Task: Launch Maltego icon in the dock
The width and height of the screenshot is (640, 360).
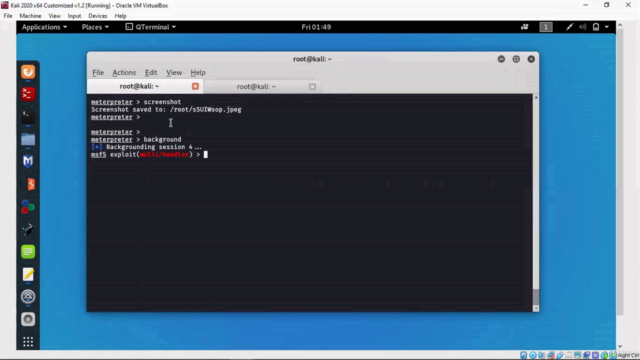Action: 28,162
